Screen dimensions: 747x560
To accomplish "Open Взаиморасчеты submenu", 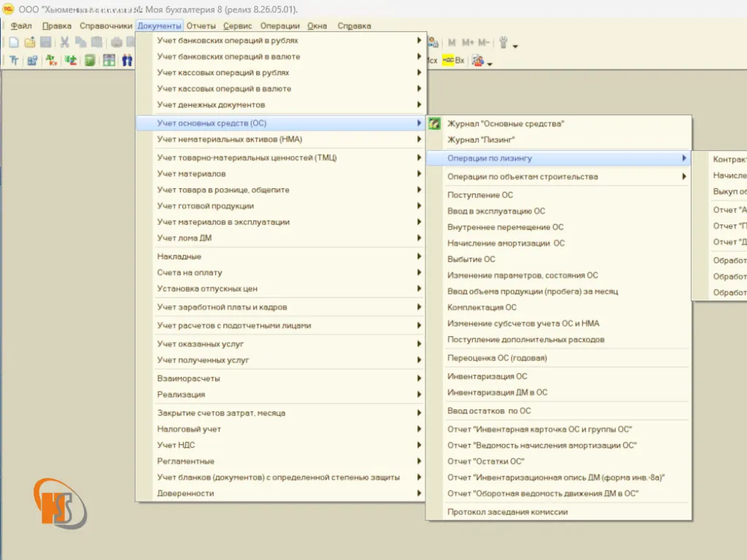I will [281, 378].
